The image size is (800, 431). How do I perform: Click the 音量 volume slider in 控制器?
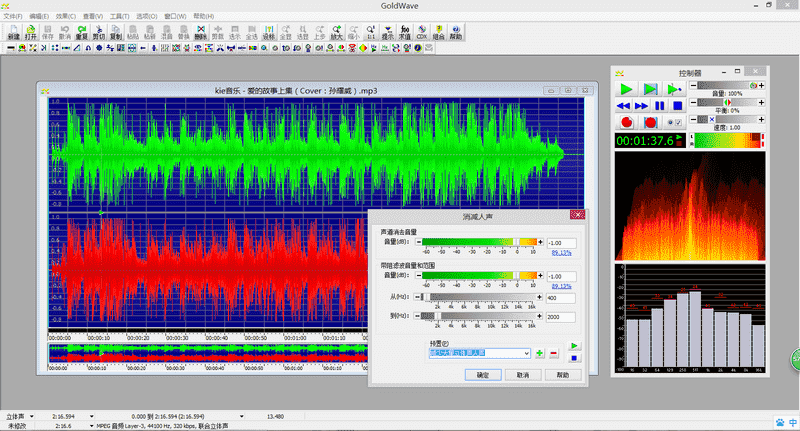727,86
